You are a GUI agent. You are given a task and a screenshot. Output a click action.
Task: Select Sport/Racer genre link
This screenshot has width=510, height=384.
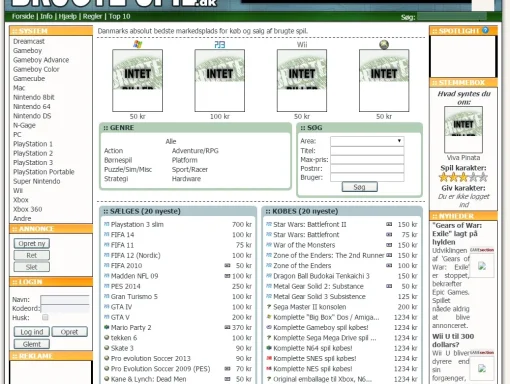(190, 169)
